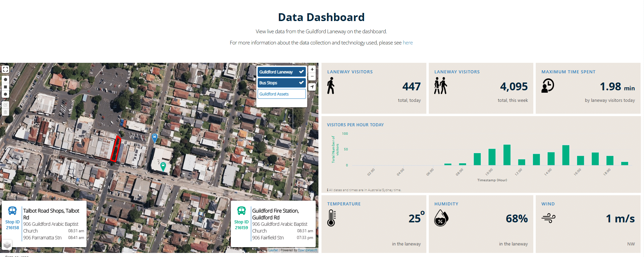
Task: Click the locate me arrow icon
Action: [x=312, y=87]
